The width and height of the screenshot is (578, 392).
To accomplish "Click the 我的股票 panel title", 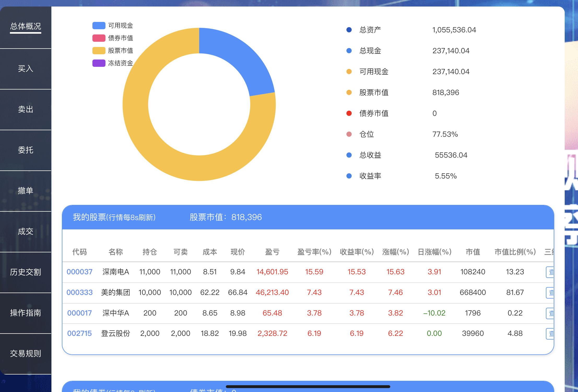I will click(114, 217).
